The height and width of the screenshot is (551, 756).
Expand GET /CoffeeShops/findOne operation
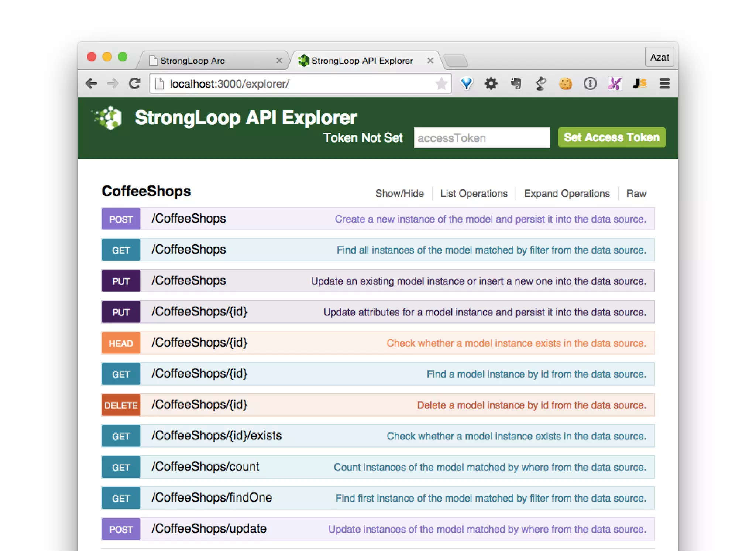378,498
